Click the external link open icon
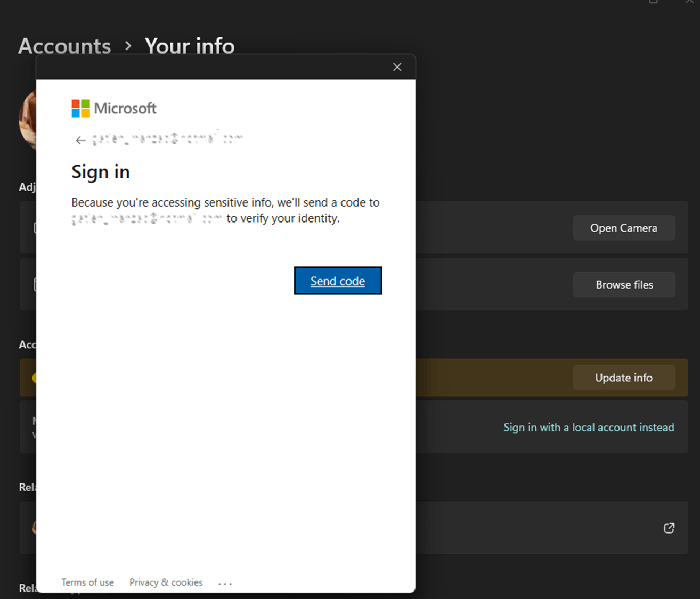 coord(669,528)
